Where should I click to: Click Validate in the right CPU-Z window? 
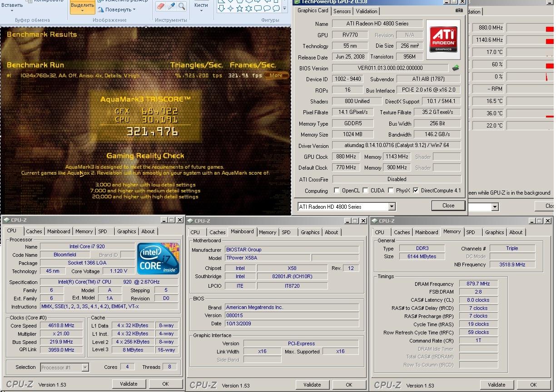point(496,385)
